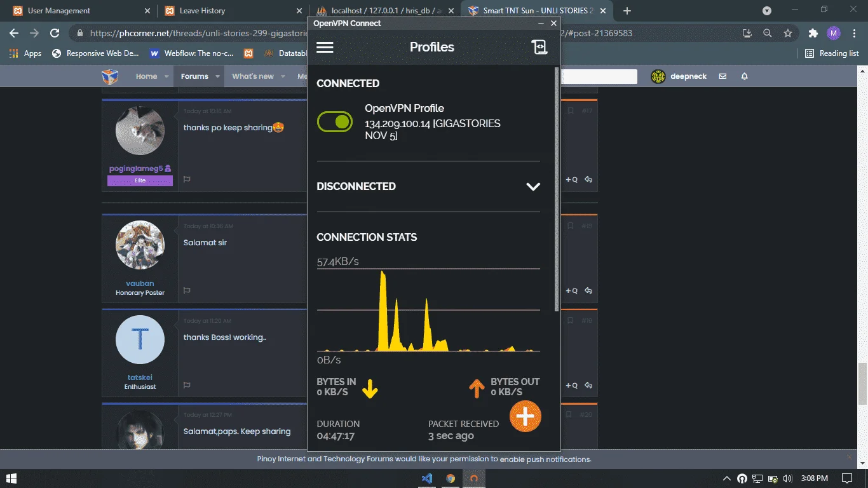Click the import profile icon in OpenVPN
The height and width of the screenshot is (488, 868).
(539, 47)
